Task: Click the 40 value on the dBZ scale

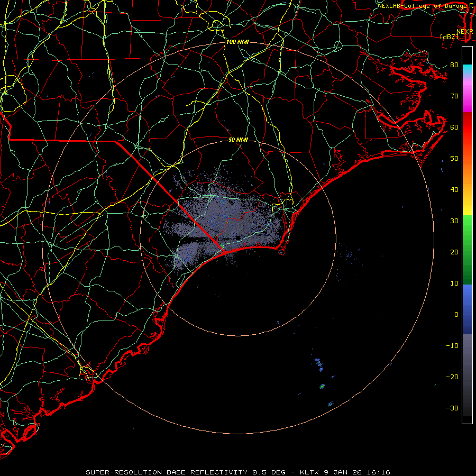Action: click(454, 190)
